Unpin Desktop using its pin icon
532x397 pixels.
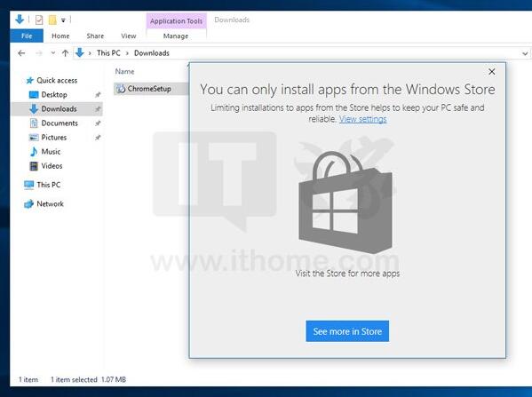point(98,95)
